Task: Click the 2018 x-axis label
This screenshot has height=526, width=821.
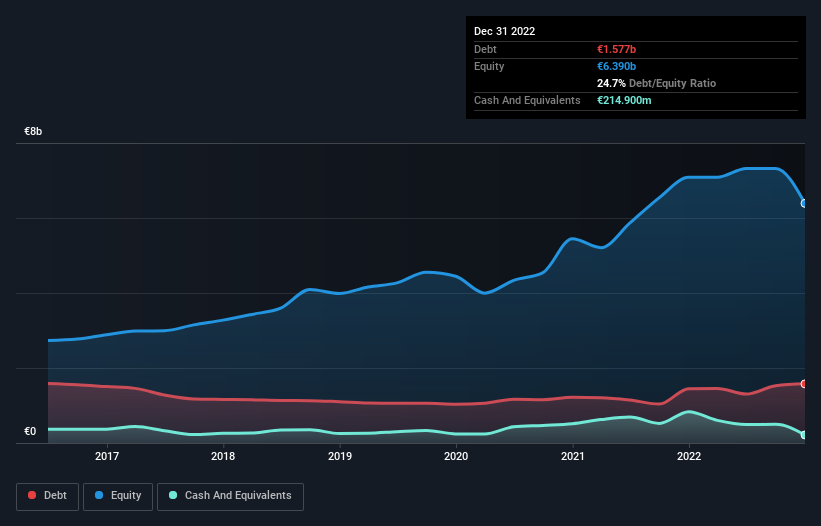Action: point(223,456)
